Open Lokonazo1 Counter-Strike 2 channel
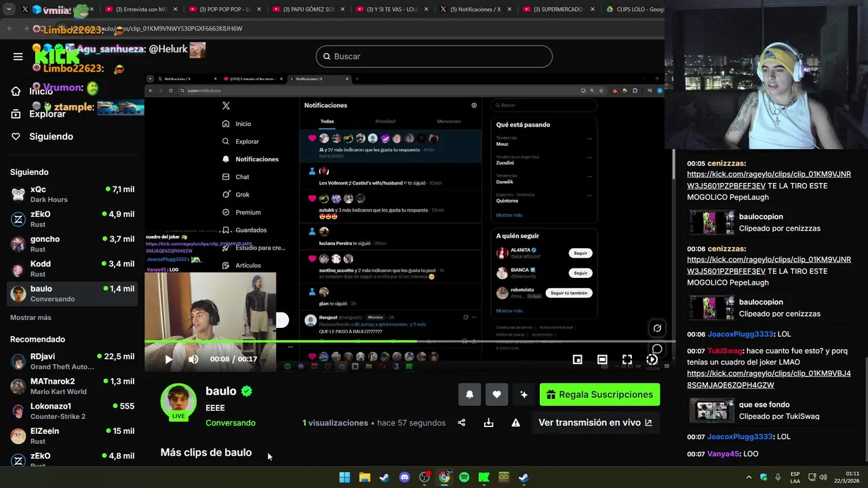The height and width of the screenshot is (488, 868). point(72,411)
